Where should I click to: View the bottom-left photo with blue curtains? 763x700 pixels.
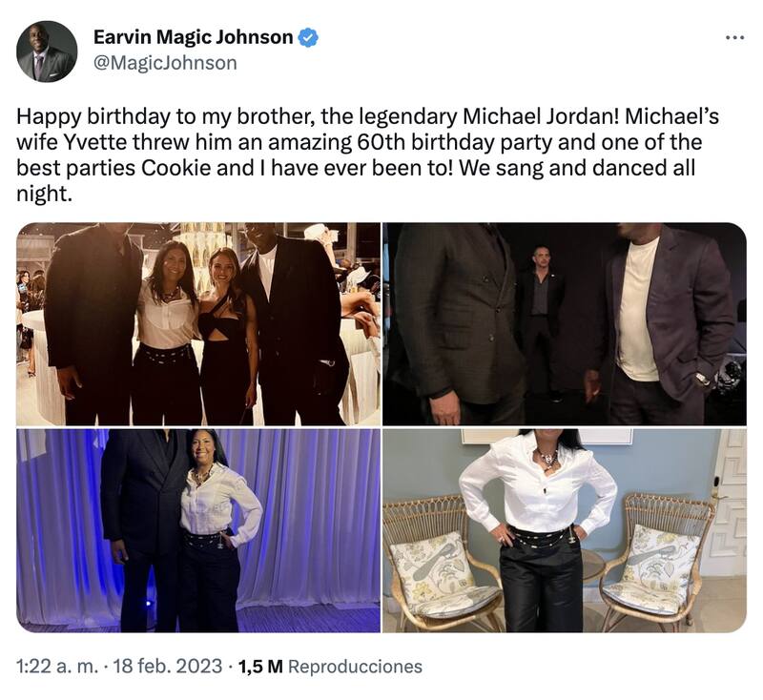click(197, 530)
